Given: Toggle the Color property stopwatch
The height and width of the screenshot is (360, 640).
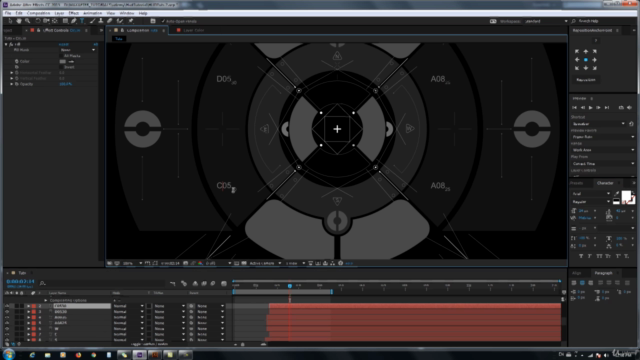Looking at the screenshot, I should 17,61.
